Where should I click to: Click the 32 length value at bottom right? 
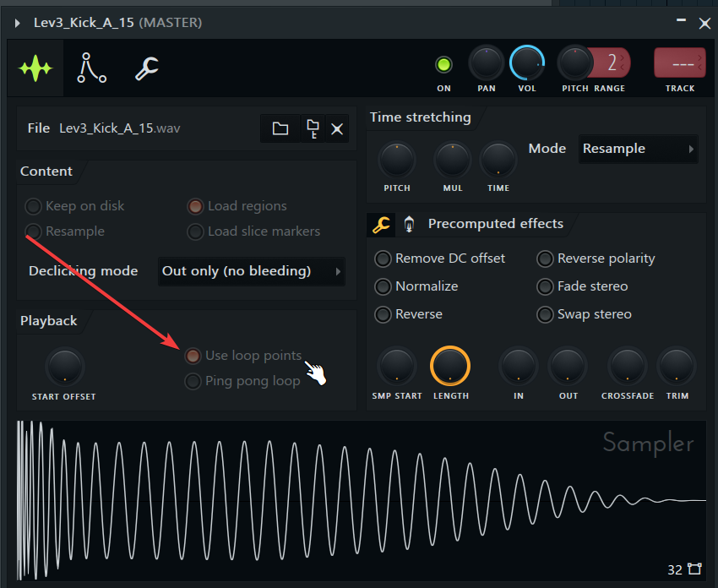[x=673, y=569]
